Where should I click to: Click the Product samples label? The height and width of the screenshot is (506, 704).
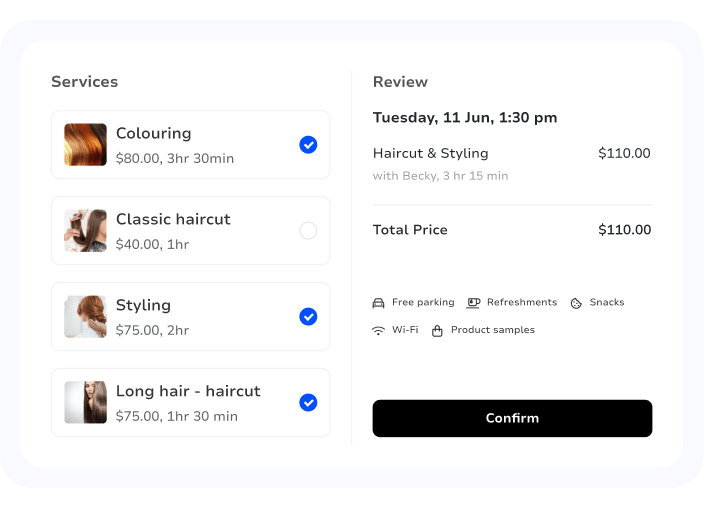[493, 330]
